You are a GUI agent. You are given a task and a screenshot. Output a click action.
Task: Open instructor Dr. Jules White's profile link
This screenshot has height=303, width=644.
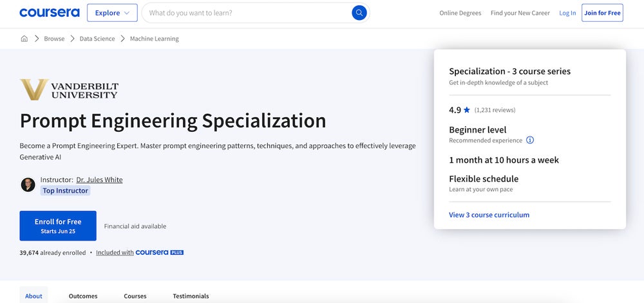99,179
